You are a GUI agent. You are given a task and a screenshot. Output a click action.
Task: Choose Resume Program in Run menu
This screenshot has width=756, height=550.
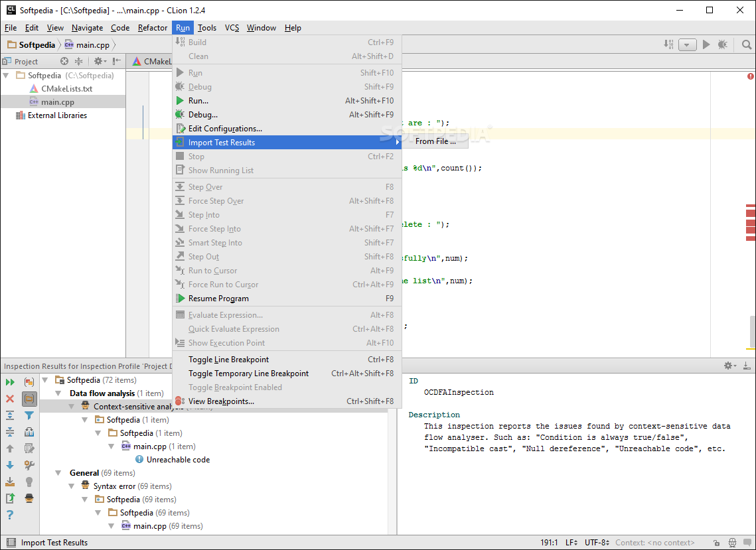coord(287,299)
